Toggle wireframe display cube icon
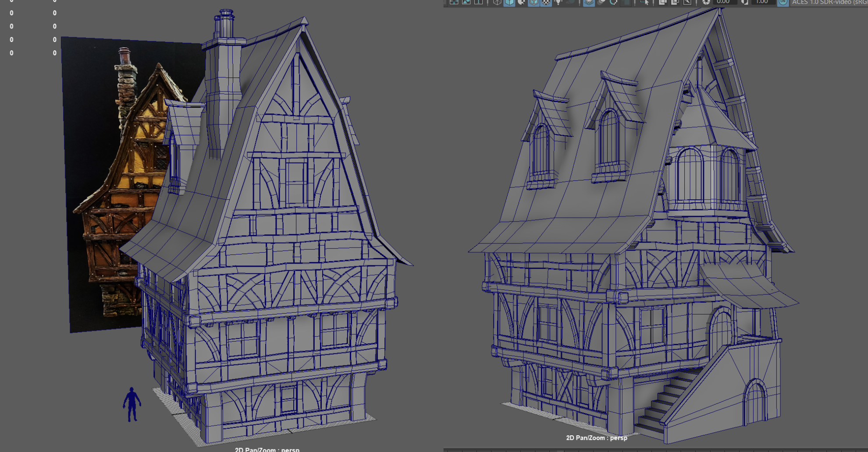The image size is (868, 452). click(497, 2)
